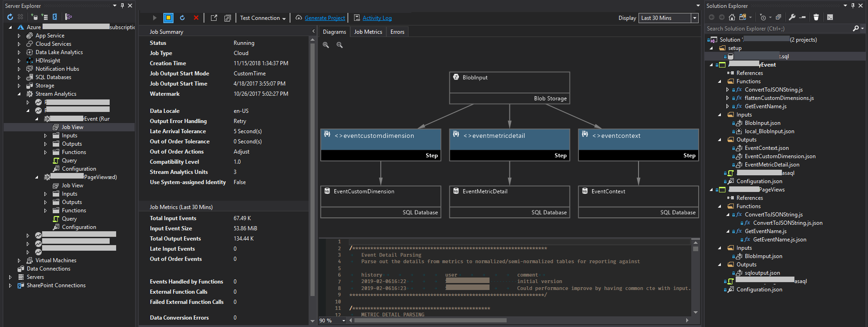868x327 pixels.
Task: Expand the SQL Databases node
Action: coord(19,77)
